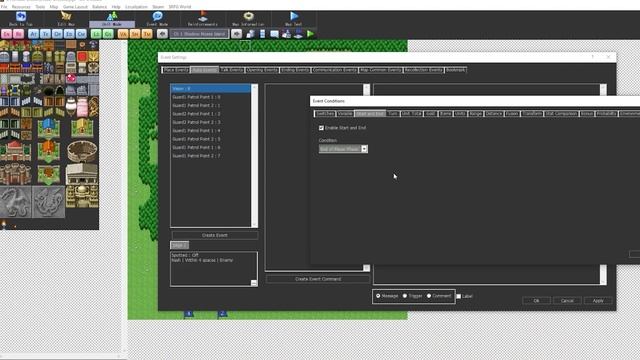The image size is (640, 360).
Task: Click the message window icon in small toolbar
Action: (274, 34)
